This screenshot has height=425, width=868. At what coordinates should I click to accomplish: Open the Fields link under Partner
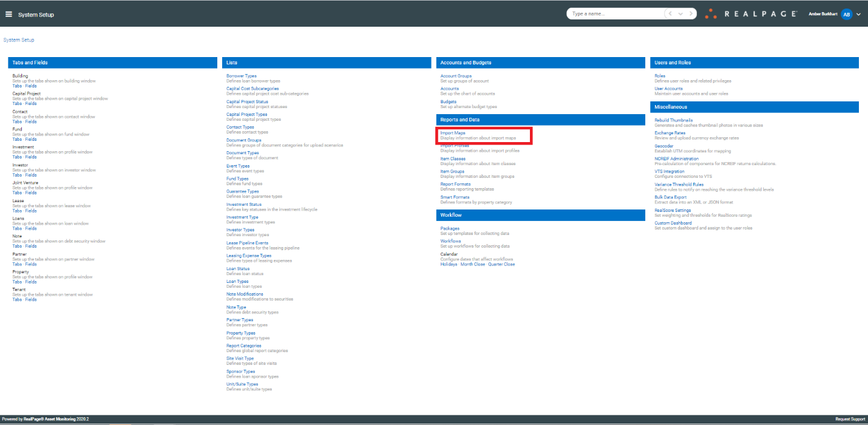pyautogui.click(x=30, y=264)
